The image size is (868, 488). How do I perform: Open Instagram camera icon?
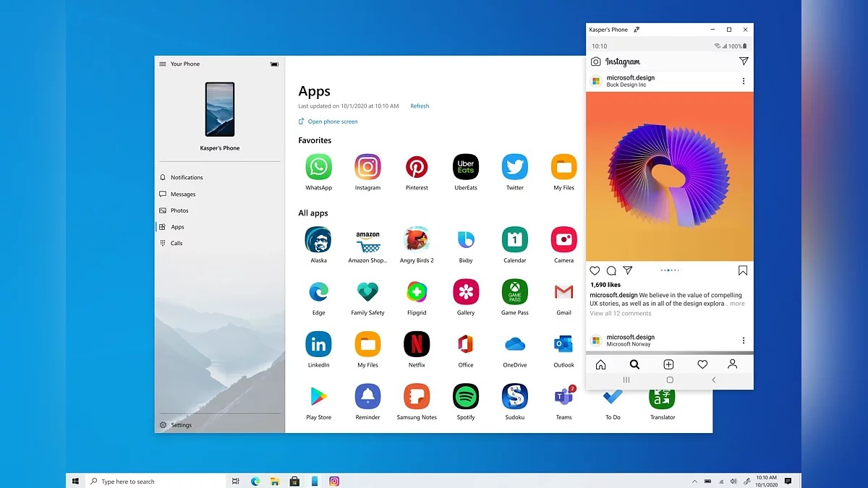click(596, 61)
